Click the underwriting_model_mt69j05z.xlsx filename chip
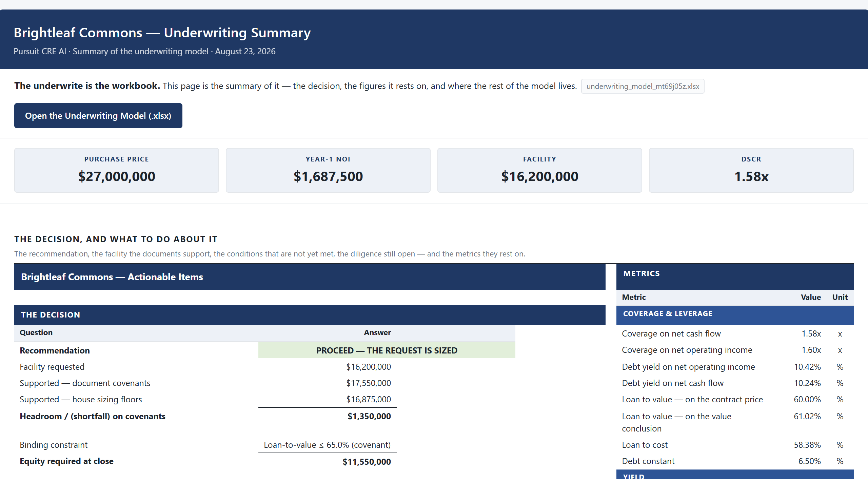The width and height of the screenshot is (868, 479). (643, 86)
